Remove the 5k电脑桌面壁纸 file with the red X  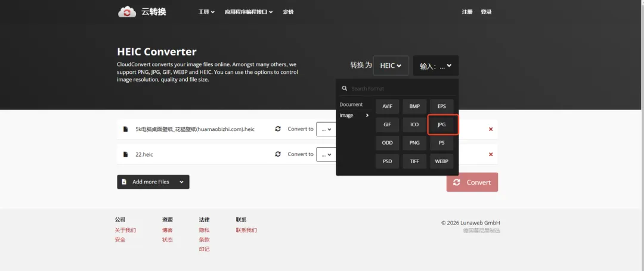pyautogui.click(x=491, y=129)
